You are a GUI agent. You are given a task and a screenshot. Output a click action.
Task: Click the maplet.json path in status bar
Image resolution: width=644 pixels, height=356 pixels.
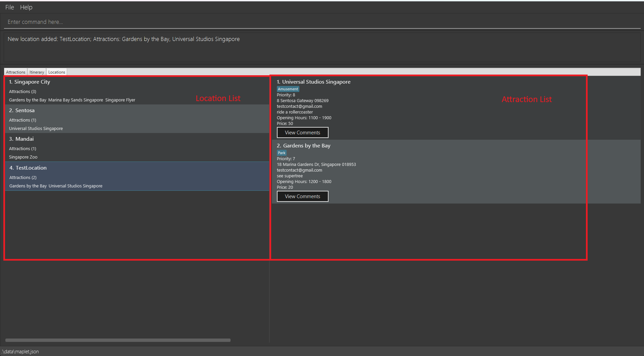[x=20, y=352]
